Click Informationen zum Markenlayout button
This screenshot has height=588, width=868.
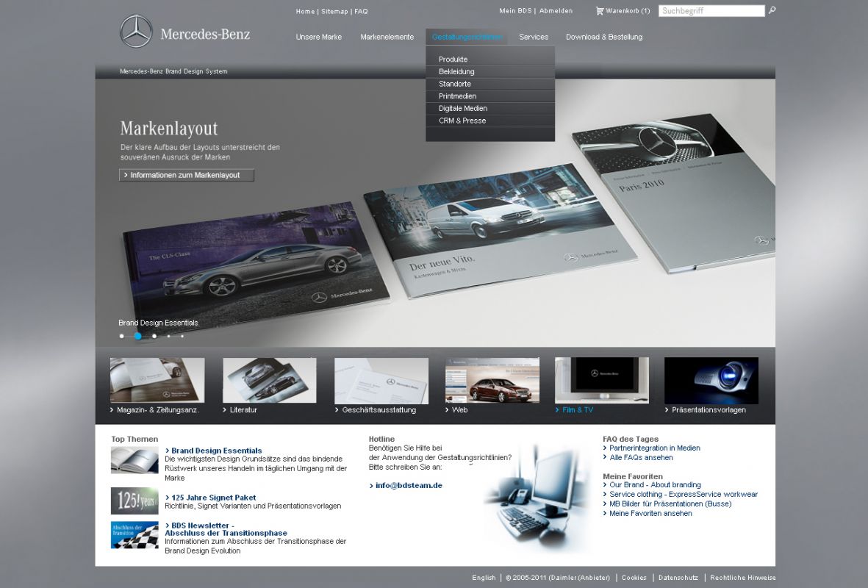(x=186, y=176)
